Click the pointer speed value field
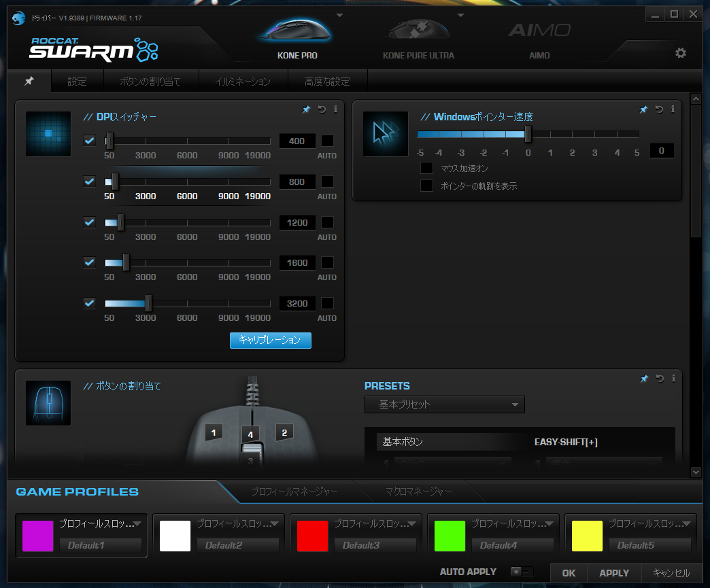This screenshot has width=710, height=588. pyautogui.click(x=662, y=151)
